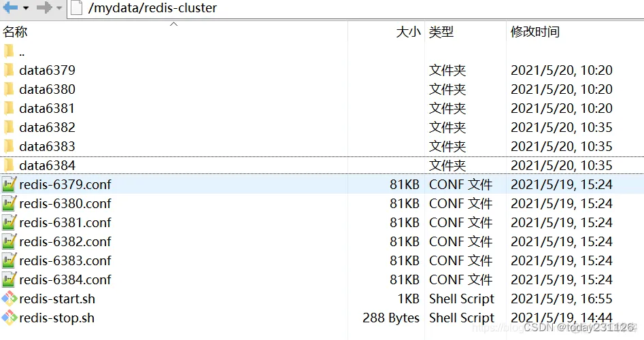
Task: Select the data6382 folder icon
Action: coord(9,127)
